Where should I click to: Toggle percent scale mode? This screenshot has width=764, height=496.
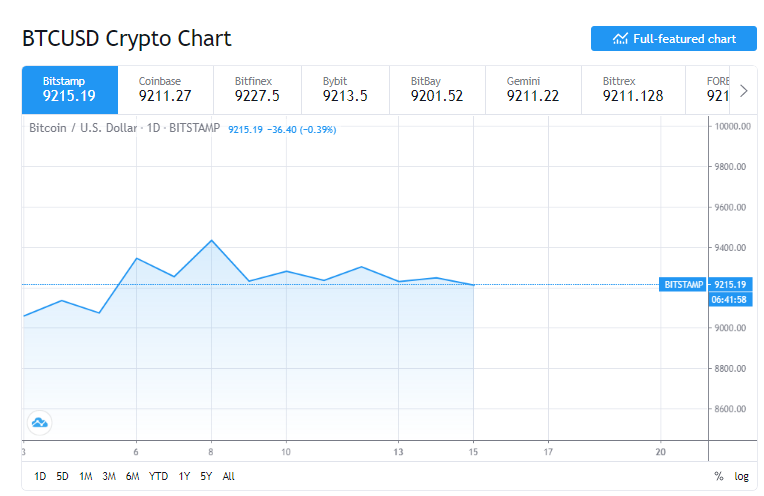coord(718,477)
